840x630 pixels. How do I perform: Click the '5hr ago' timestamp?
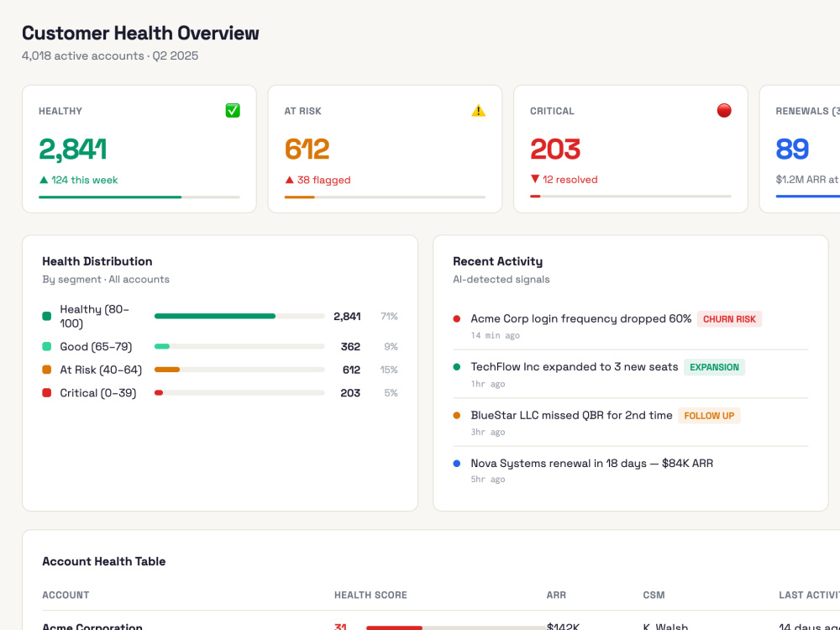point(488,479)
